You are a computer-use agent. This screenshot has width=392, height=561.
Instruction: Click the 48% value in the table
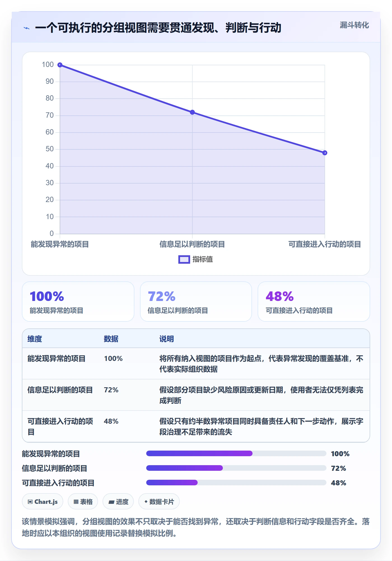111,421
